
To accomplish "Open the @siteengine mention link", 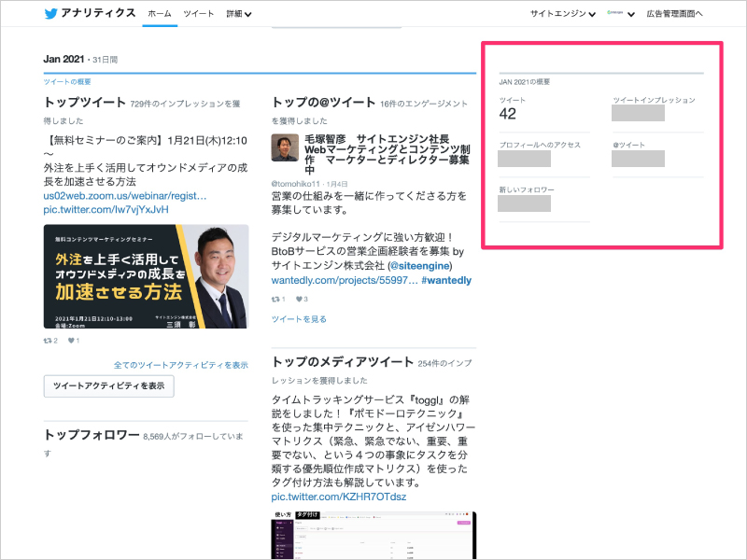I will pyautogui.click(x=419, y=266).
